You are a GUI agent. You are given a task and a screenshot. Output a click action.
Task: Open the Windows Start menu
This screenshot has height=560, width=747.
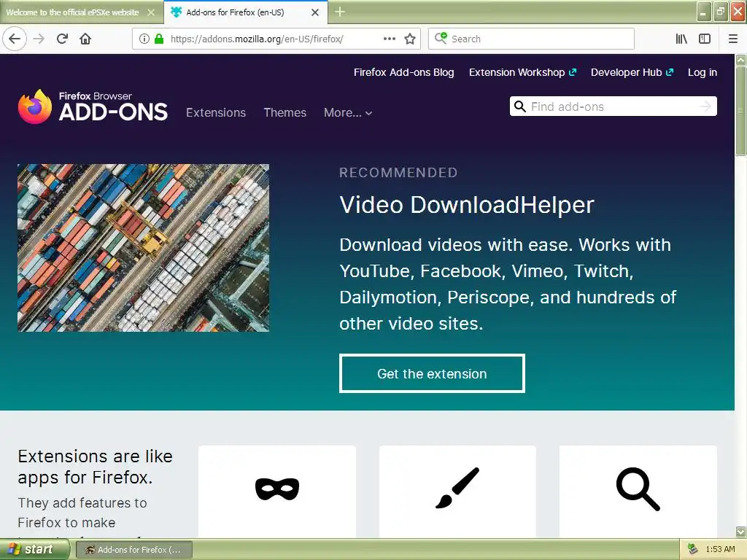coord(35,549)
